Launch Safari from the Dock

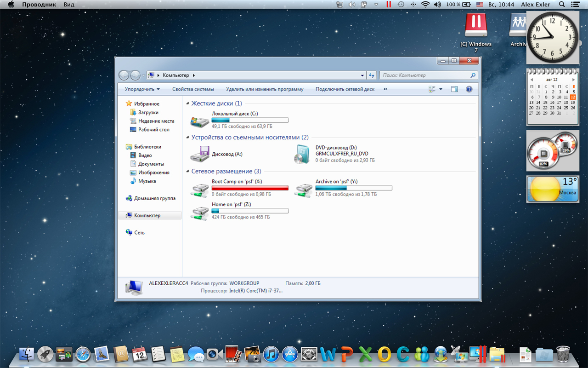83,354
